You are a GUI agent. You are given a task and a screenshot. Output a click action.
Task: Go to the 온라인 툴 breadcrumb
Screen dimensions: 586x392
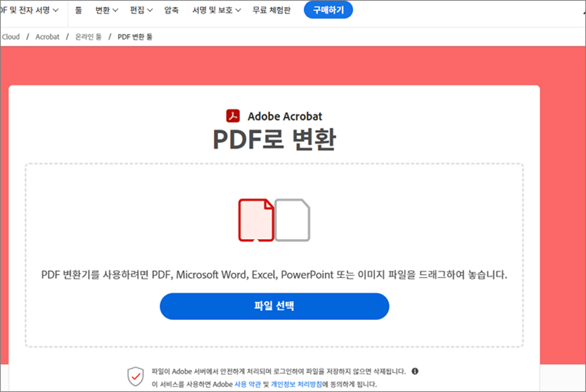[88, 36]
